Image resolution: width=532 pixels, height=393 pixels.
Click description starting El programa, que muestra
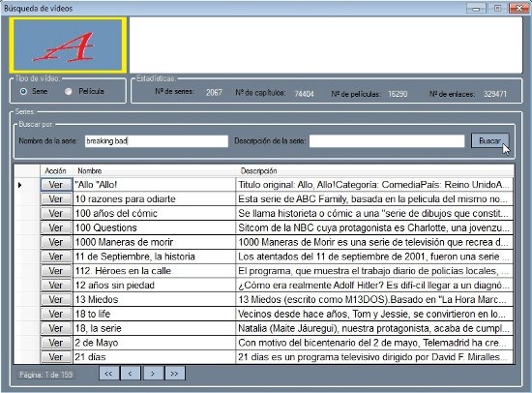click(x=374, y=271)
